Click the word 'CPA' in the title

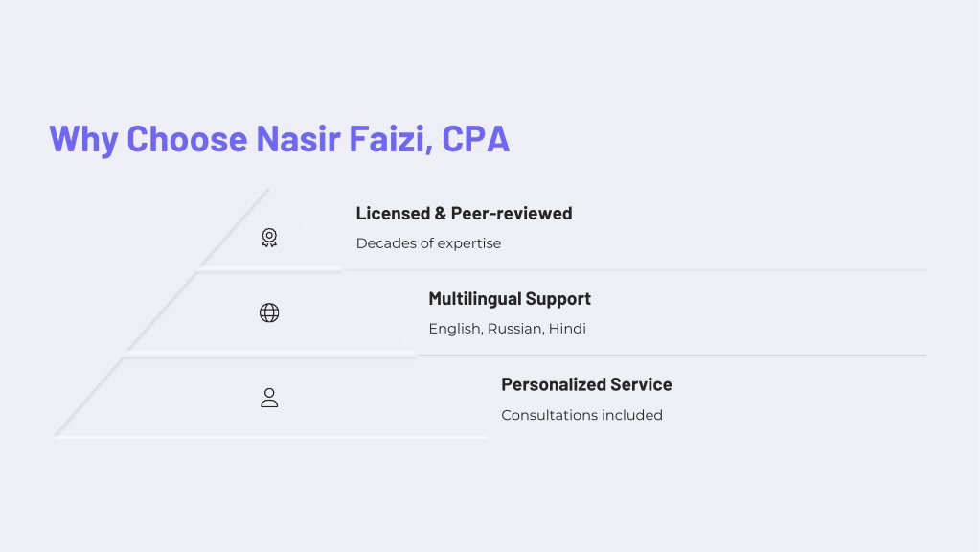[475, 138]
